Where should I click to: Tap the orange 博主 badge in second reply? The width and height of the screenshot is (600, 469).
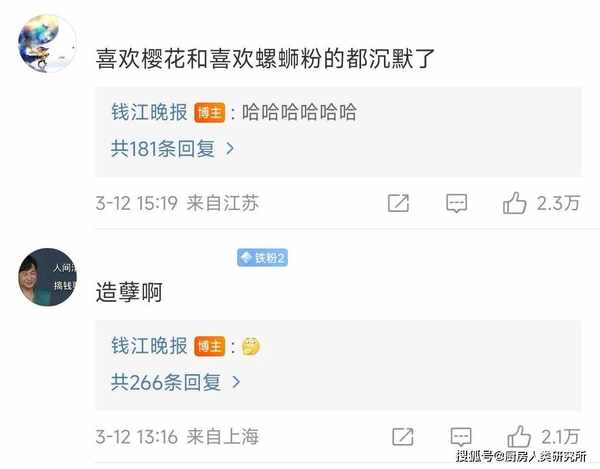pos(209,346)
